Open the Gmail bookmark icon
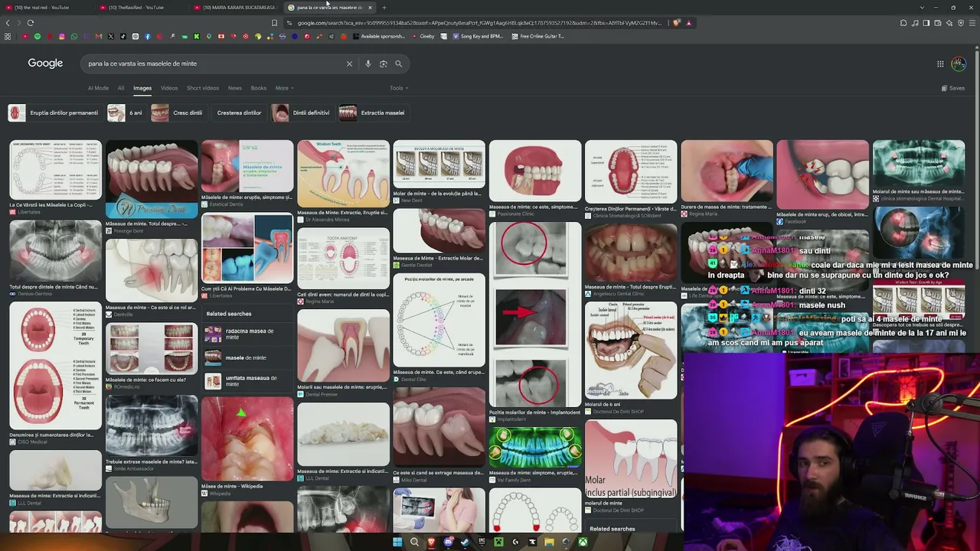Viewport: 980px width, 551px height. (x=99, y=36)
